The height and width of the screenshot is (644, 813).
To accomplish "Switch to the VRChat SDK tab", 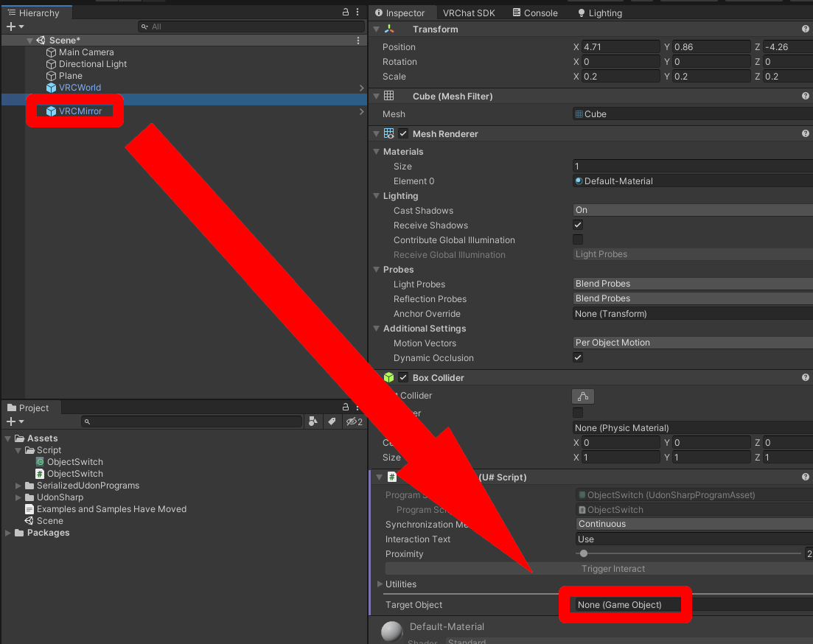I will click(x=469, y=13).
